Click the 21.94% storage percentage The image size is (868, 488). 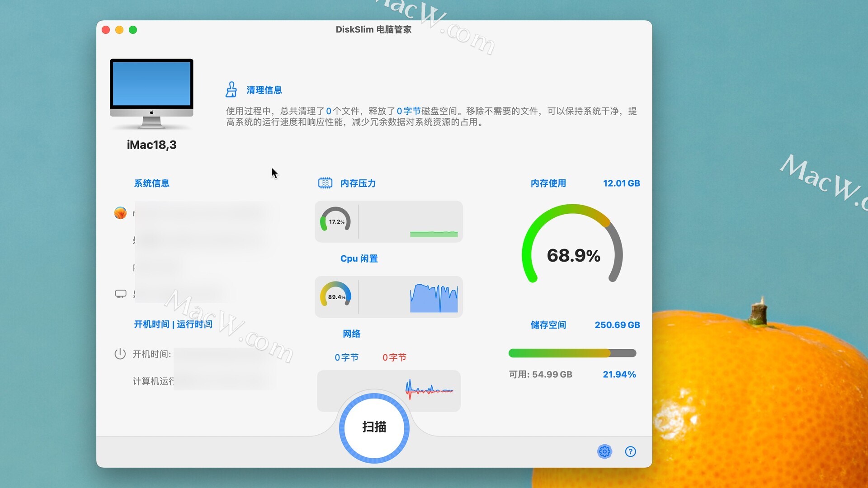[619, 374]
